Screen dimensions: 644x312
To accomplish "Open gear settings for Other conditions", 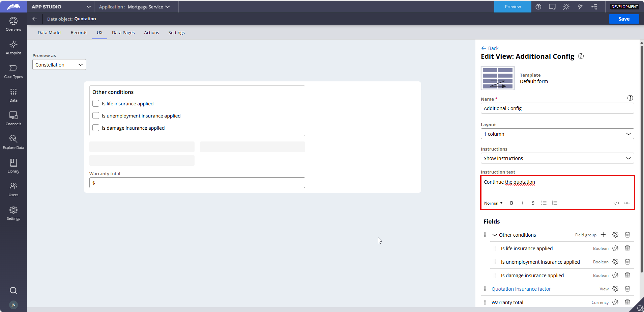I will pos(615,235).
